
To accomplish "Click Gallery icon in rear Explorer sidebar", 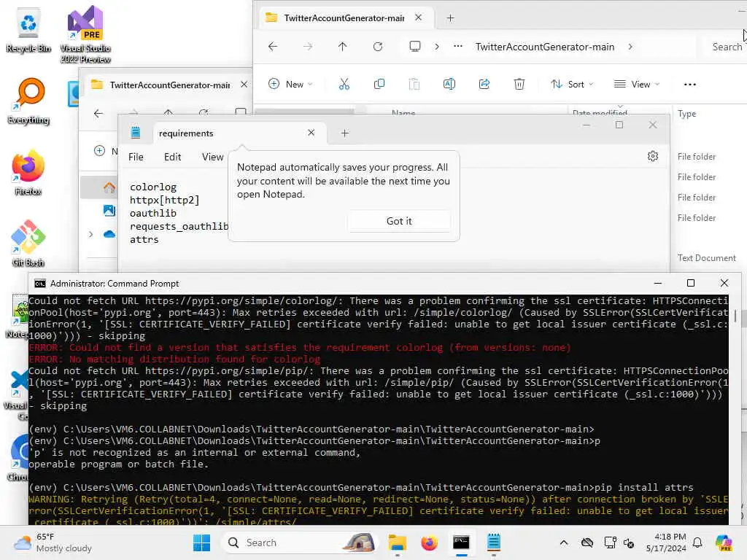I will 109,210.
